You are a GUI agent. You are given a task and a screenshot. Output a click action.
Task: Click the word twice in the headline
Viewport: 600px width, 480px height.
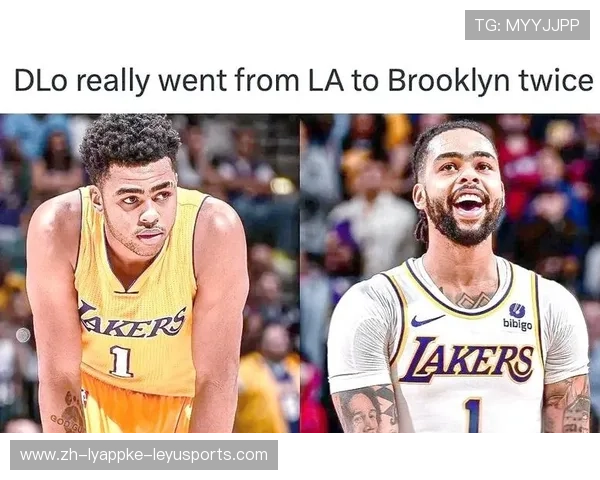556,80
